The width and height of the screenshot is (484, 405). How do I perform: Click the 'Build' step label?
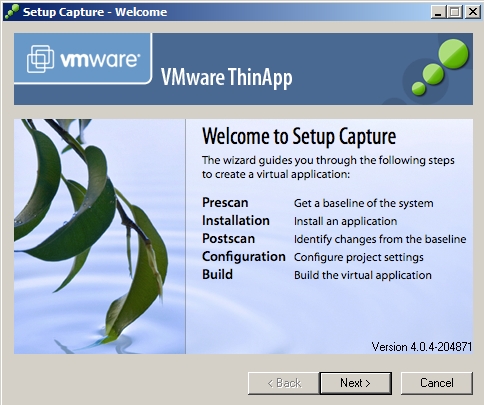[x=217, y=275]
